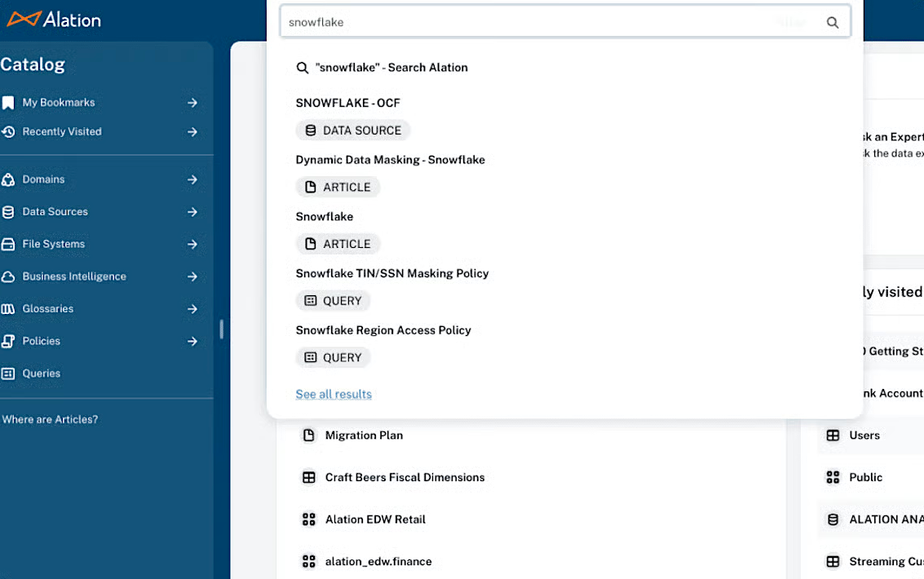Click the sidebar resize handle

222,329
